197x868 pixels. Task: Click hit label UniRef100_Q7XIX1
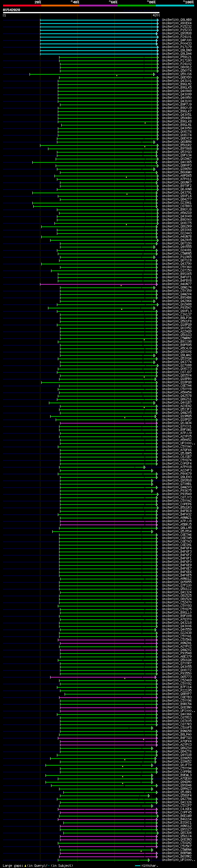(x=177, y=426)
